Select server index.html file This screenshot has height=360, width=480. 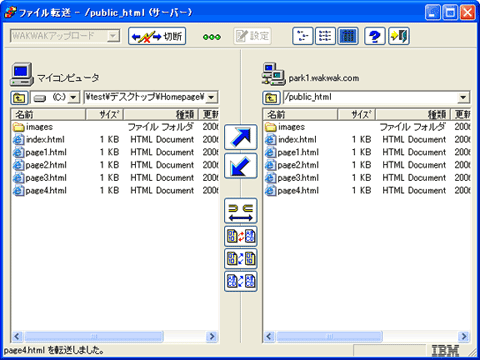(291, 140)
